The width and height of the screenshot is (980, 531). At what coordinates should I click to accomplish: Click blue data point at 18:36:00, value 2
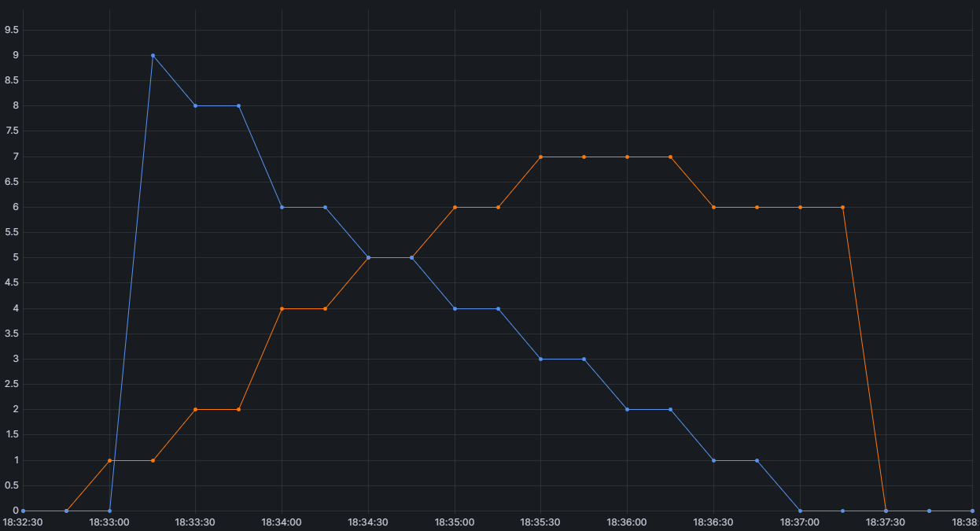click(627, 409)
